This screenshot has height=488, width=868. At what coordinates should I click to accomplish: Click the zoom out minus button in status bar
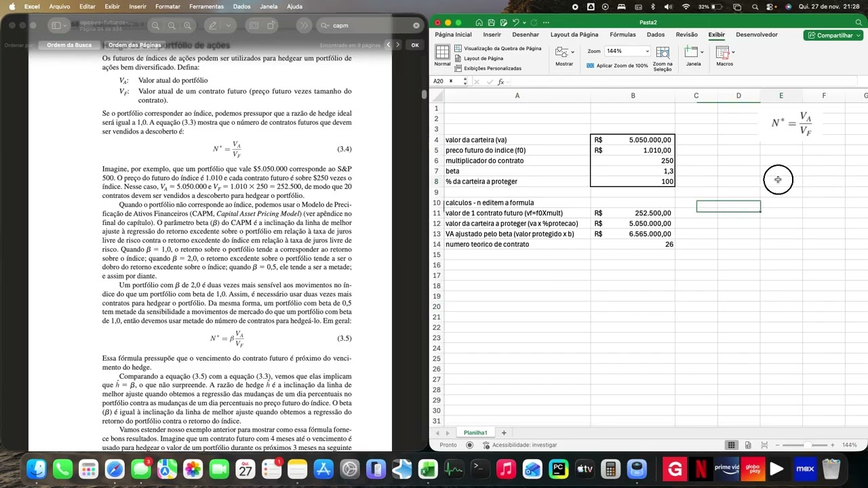(x=777, y=445)
